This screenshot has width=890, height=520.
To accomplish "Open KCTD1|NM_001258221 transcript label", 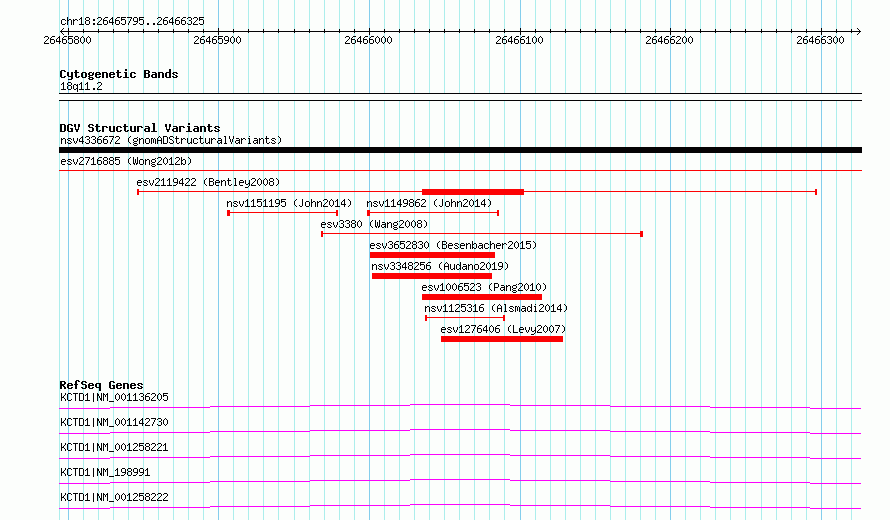I will (114, 447).
